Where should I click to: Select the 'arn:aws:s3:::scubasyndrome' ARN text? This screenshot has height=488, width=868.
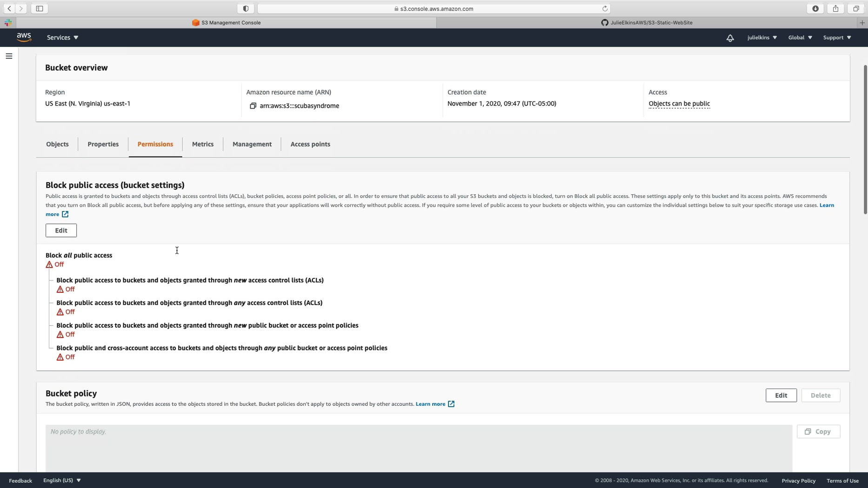[x=300, y=106]
